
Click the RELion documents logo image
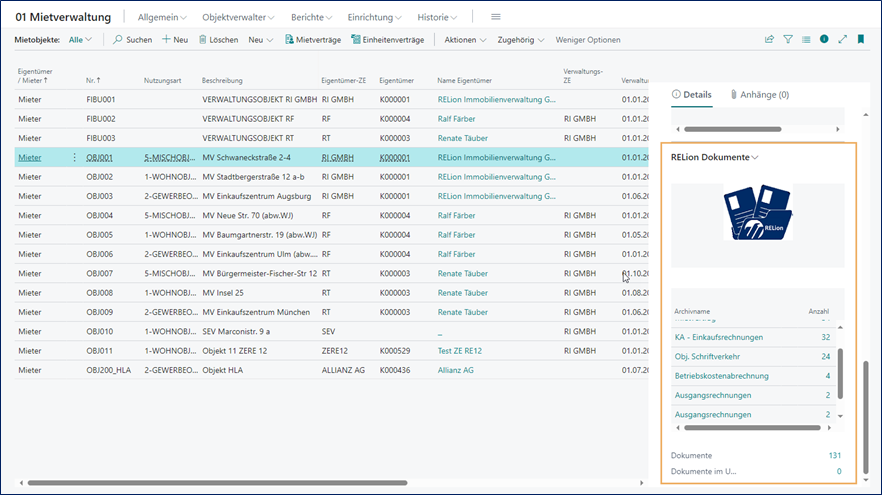tap(758, 214)
